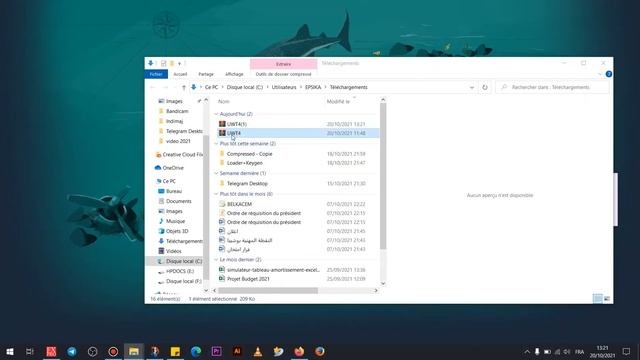Open the recent locations dropdown arrow
640x360 pixels.
pos(175,87)
